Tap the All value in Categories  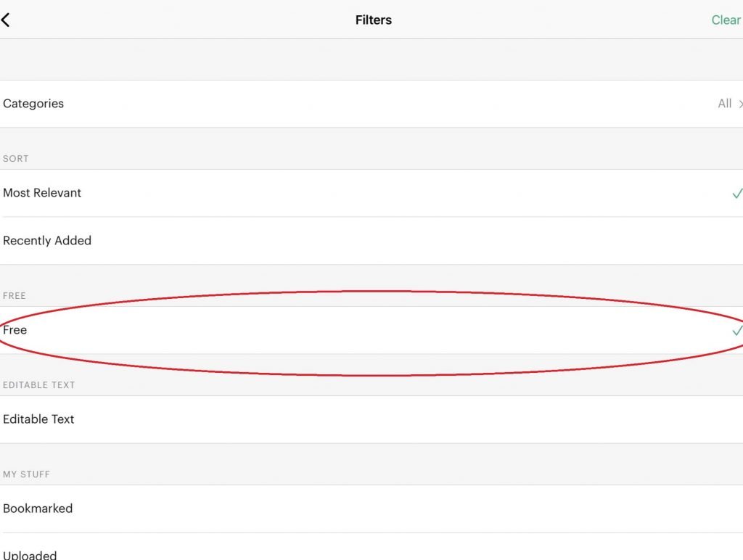coord(724,104)
